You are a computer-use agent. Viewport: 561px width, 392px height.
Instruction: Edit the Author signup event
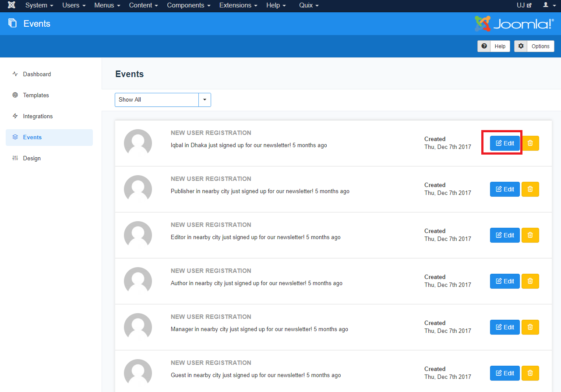click(x=505, y=281)
